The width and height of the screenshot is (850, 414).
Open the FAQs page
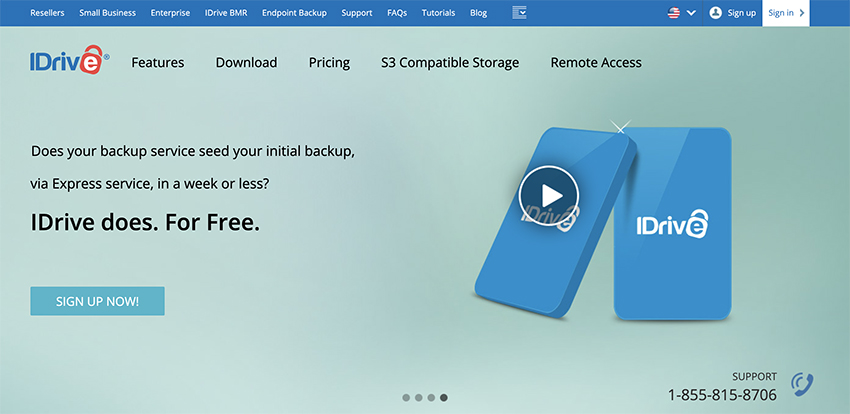point(397,13)
